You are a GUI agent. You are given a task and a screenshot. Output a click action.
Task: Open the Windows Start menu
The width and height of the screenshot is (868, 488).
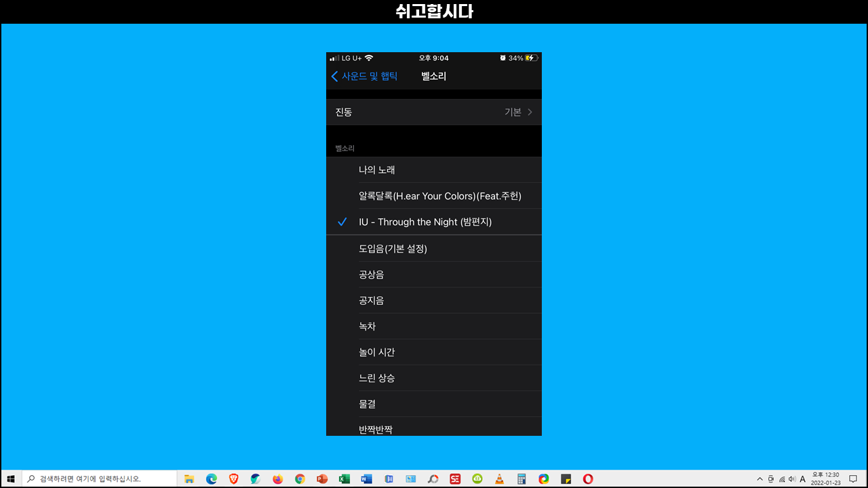(11, 479)
